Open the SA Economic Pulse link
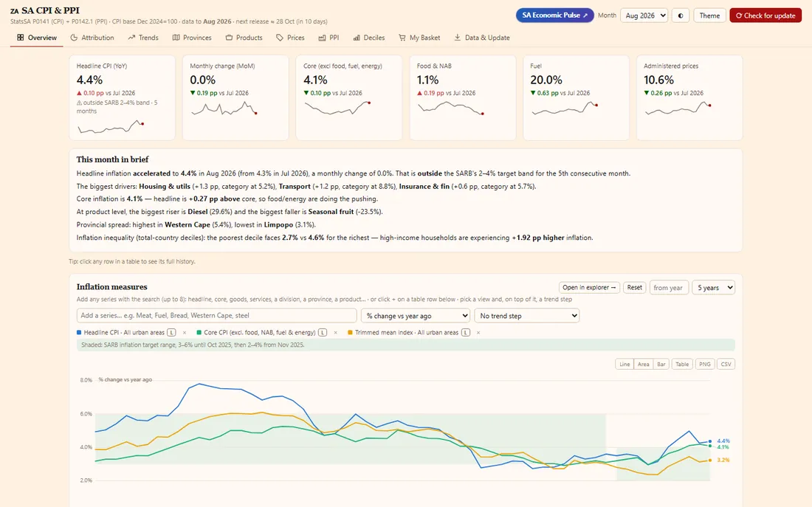 pyautogui.click(x=554, y=15)
